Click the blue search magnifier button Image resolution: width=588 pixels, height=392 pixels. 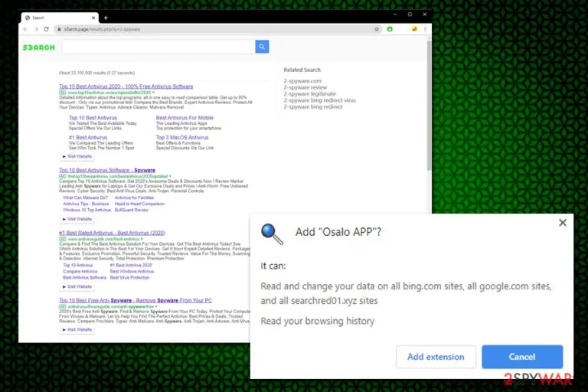point(262,47)
